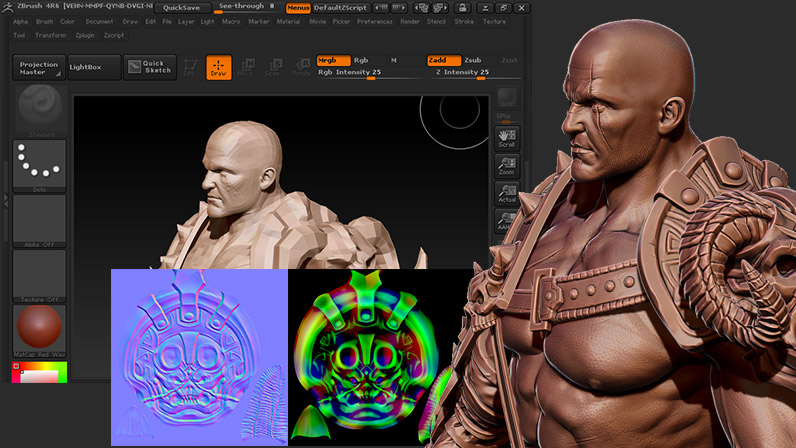The image size is (796, 448).
Task: Open the File menu
Action: coord(167,22)
